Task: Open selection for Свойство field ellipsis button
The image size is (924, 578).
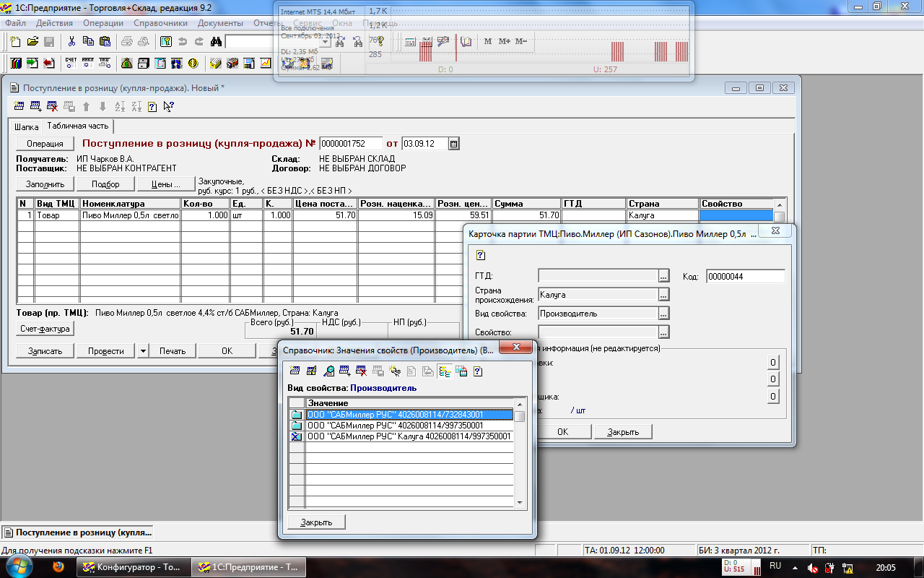Action: [x=663, y=332]
